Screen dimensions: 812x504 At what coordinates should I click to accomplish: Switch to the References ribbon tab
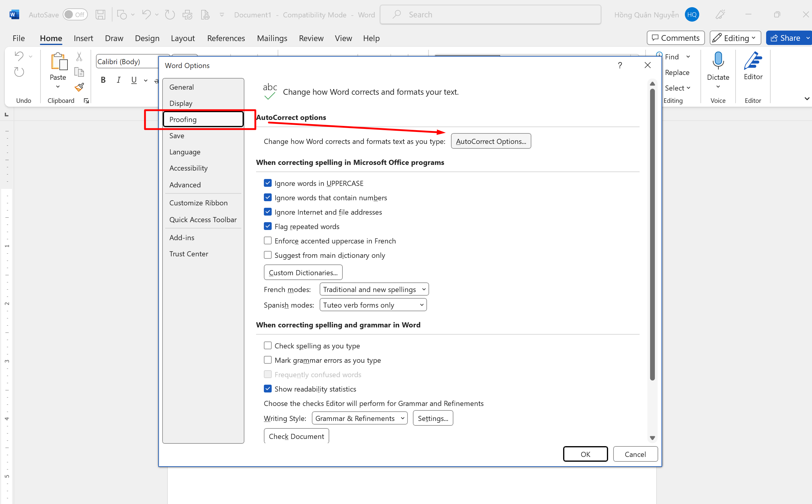tap(226, 38)
